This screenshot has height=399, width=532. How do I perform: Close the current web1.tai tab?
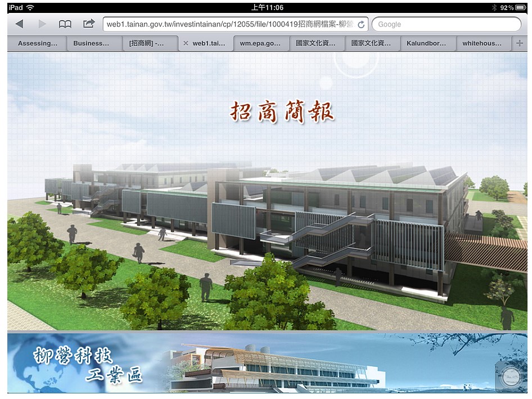point(186,43)
